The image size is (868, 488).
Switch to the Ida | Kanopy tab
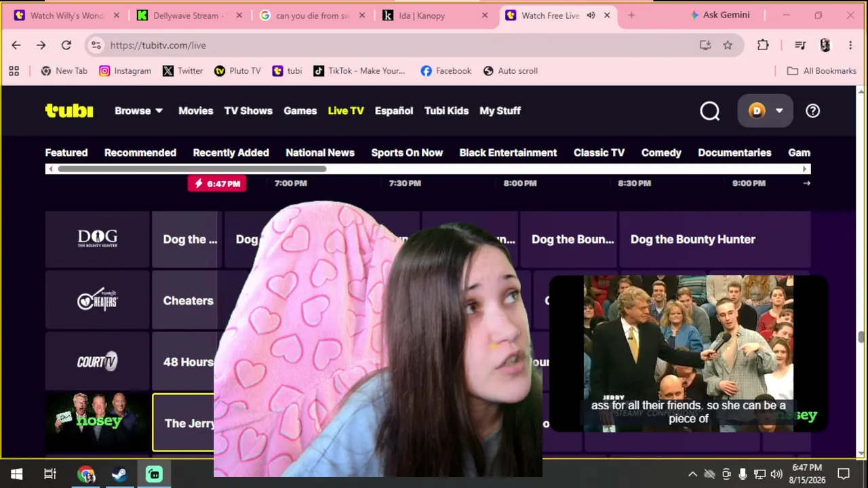(435, 16)
